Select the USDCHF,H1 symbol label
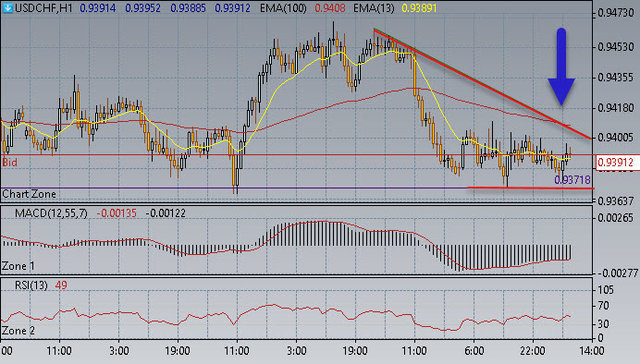The width and height of the screenshot is (640, 364). [43, 7]
